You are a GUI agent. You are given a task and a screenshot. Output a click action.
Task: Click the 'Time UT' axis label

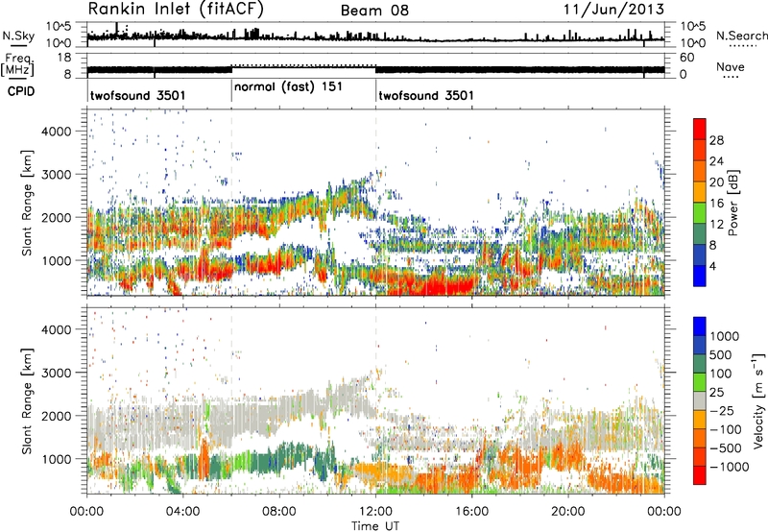[x=375, y=526]
